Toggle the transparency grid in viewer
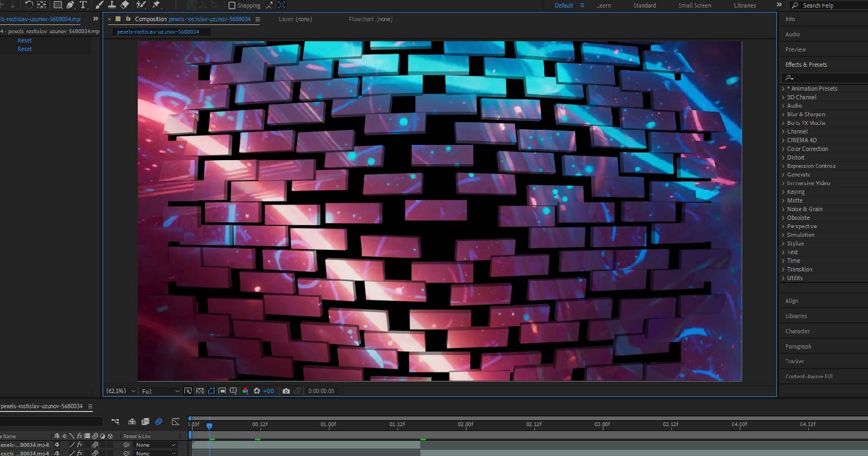The width and height of the screenshot is (868, 456). (200, 391)
